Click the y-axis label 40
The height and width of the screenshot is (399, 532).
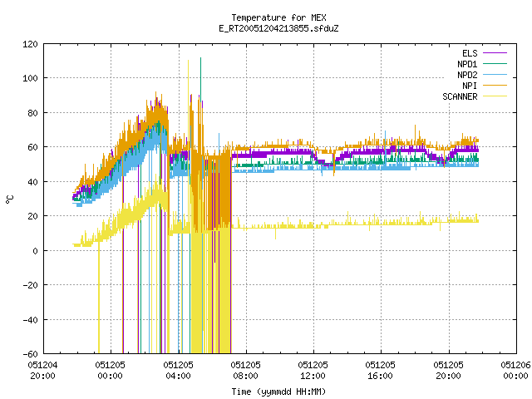[x=32, y=182]
